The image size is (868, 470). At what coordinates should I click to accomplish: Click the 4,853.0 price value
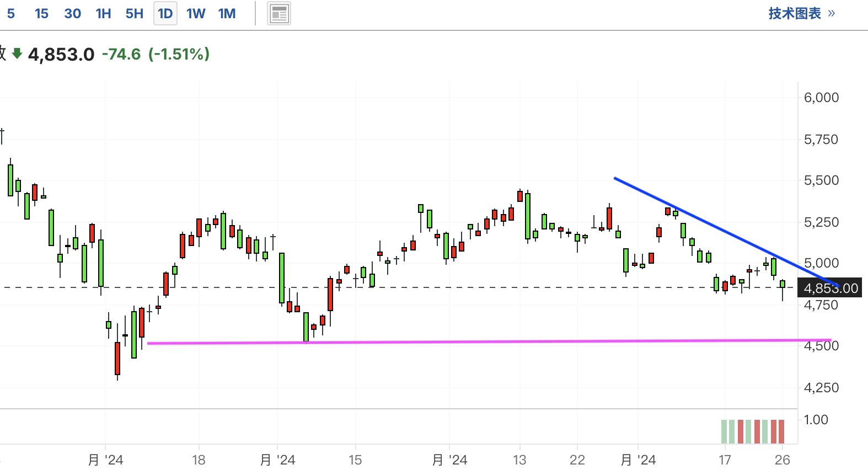pyautogui.click(x=61, y=54)
